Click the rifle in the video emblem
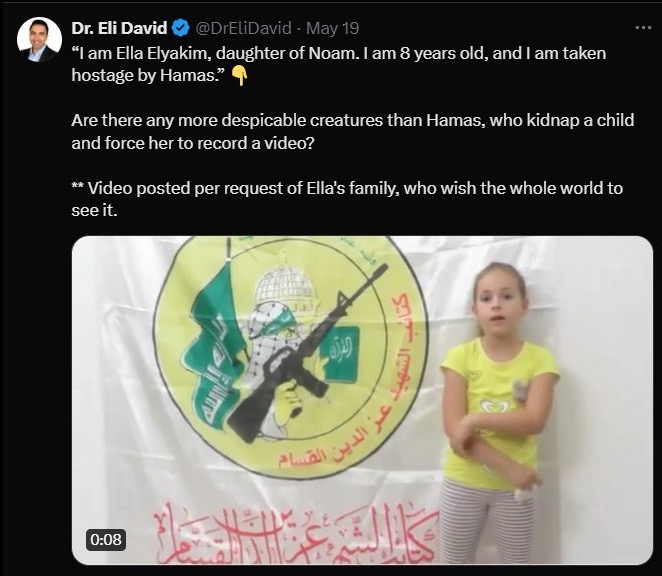Screen dimensions: 662x576 pyautogui.click(x=307, y=353)
